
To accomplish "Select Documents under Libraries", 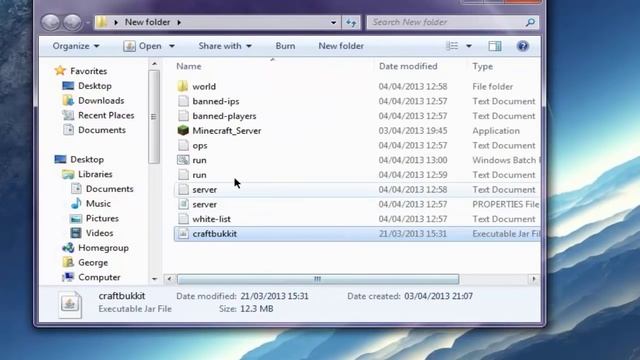I will pyautogui.click(x=109, y=189).
